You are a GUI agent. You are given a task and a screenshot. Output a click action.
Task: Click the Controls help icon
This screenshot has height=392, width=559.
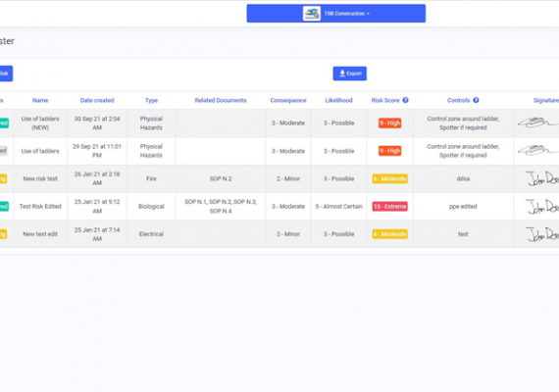coord(476,100)
